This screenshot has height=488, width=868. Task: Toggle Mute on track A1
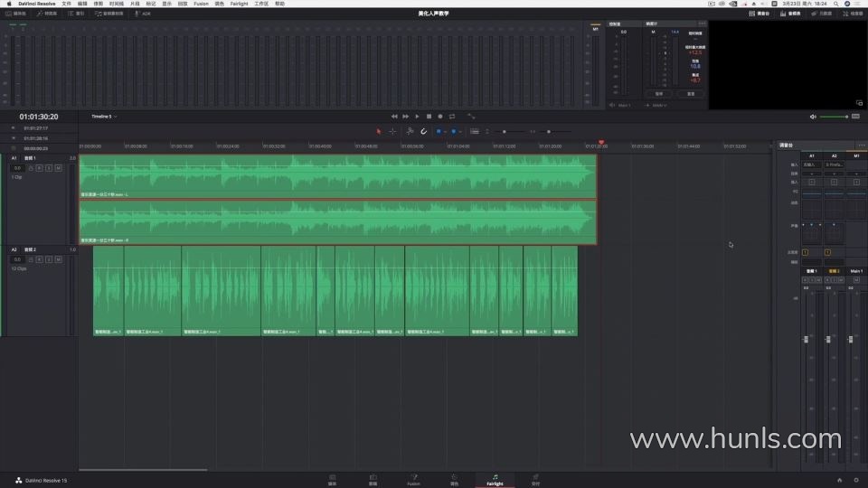(x=58, y=168)
